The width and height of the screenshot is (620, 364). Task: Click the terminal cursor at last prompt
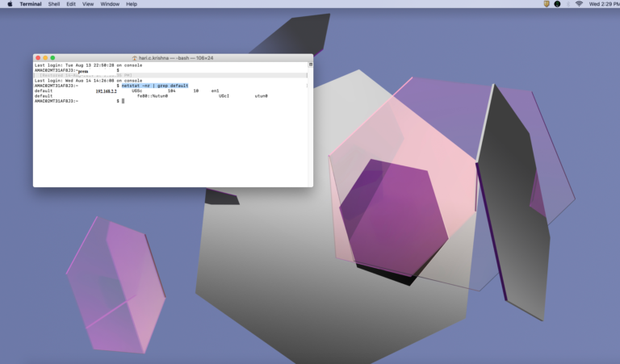(x=123, y=101)
